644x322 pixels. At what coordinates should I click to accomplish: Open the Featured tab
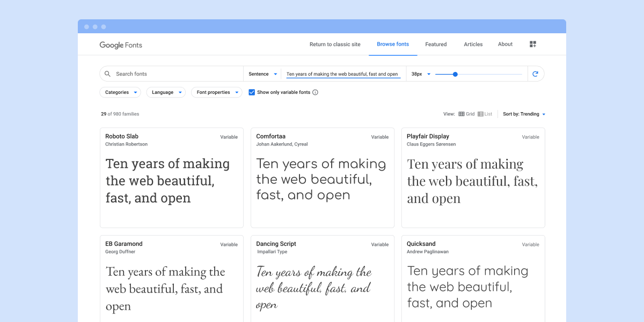tap(436, 45)
